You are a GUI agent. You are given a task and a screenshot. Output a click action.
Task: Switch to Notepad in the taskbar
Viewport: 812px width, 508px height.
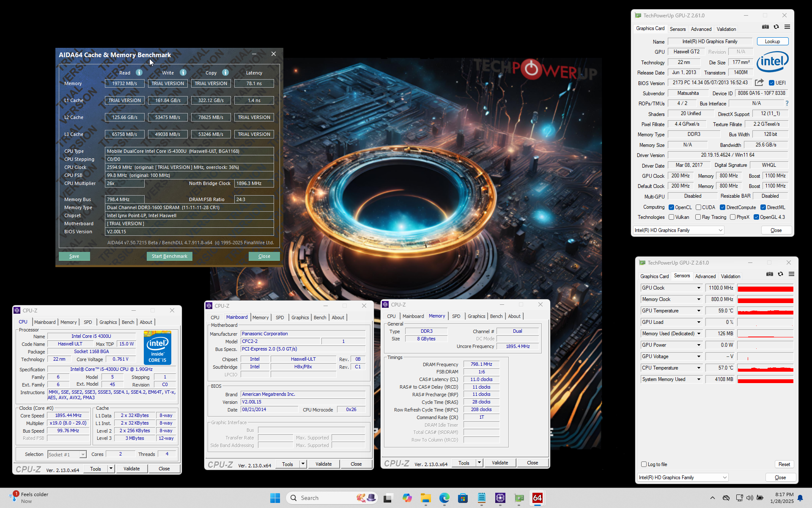pos(481,498)
